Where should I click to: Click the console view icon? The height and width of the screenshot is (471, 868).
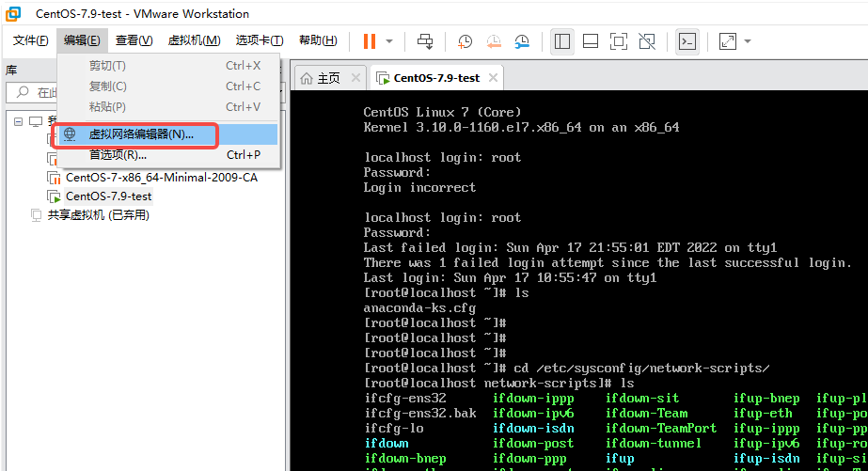[x=687, y=41]
